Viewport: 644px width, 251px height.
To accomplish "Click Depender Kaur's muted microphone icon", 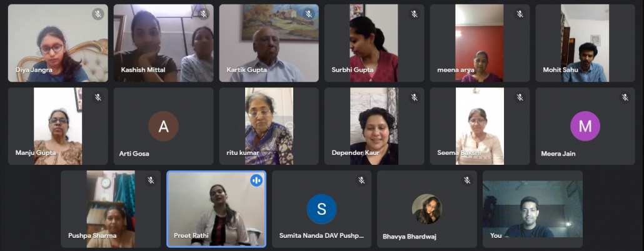I will (x=415, y=97).
